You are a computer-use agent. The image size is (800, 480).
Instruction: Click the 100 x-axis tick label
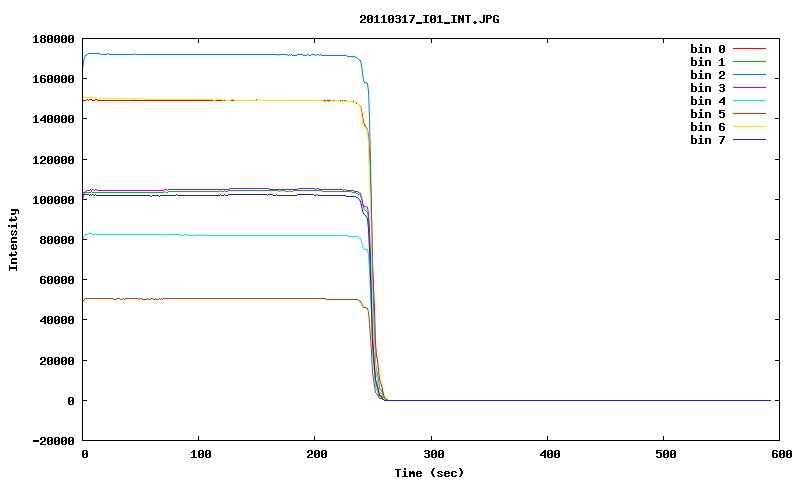(x=201, y=454)
